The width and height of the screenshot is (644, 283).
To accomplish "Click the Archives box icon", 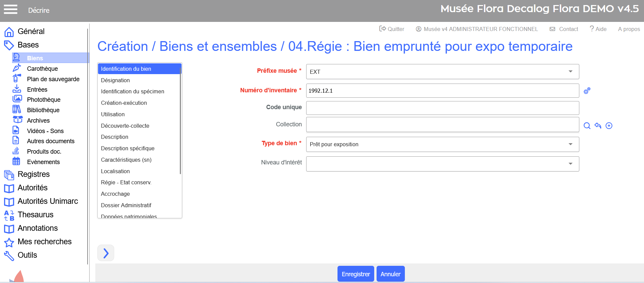I will (18, 120).
